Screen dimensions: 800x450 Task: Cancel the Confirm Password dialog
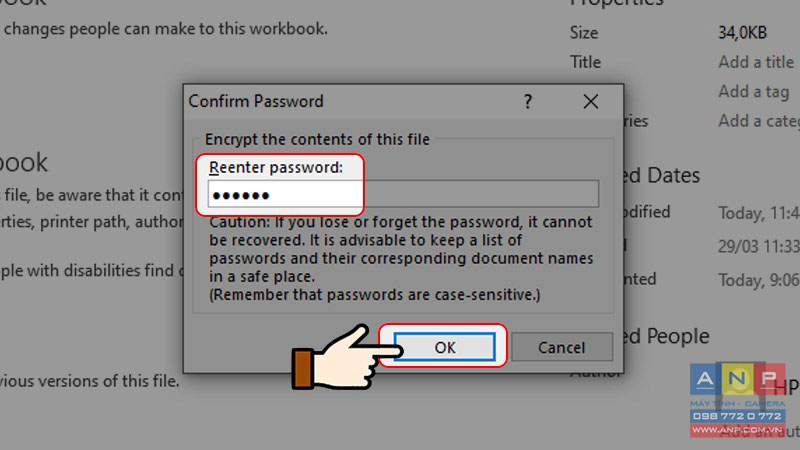(562, 347)
